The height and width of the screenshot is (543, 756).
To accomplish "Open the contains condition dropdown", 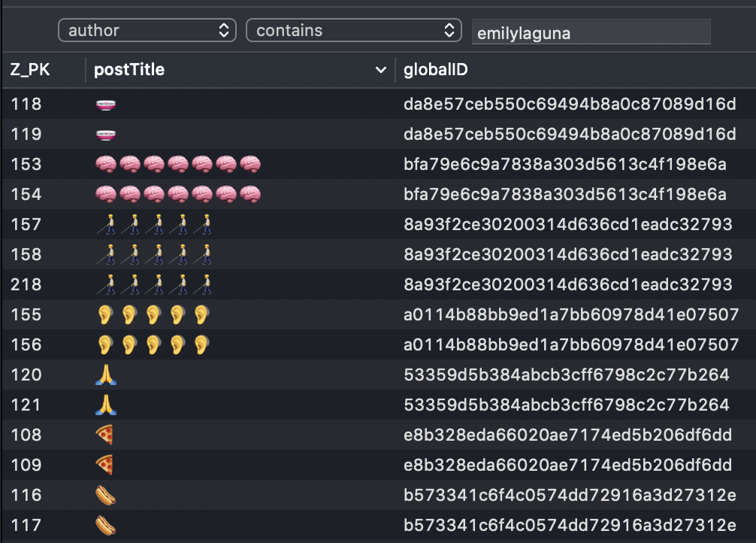I will pos(353,30).
